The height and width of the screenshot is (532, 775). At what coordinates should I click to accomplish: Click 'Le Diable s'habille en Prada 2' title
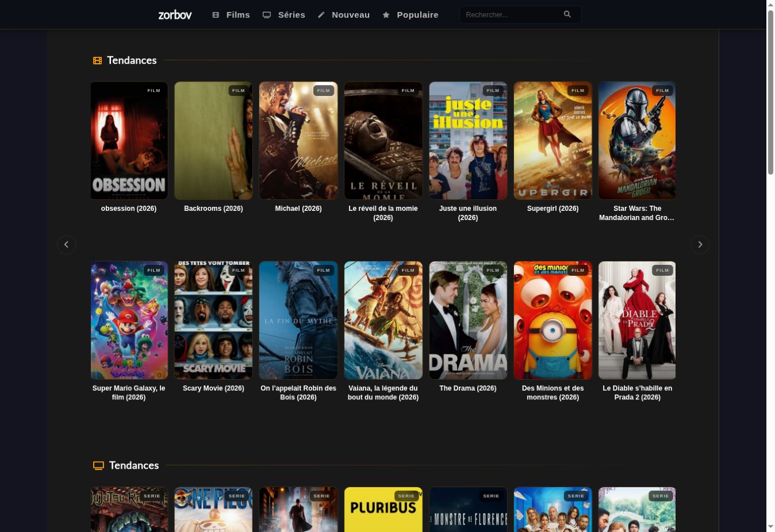click(x=637, y=393)
